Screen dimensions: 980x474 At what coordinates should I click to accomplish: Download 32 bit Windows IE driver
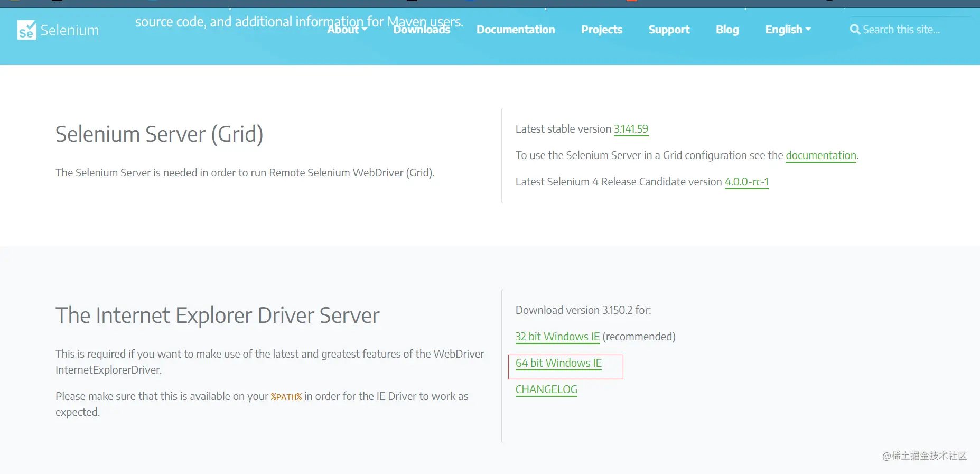tap(557, 337)
